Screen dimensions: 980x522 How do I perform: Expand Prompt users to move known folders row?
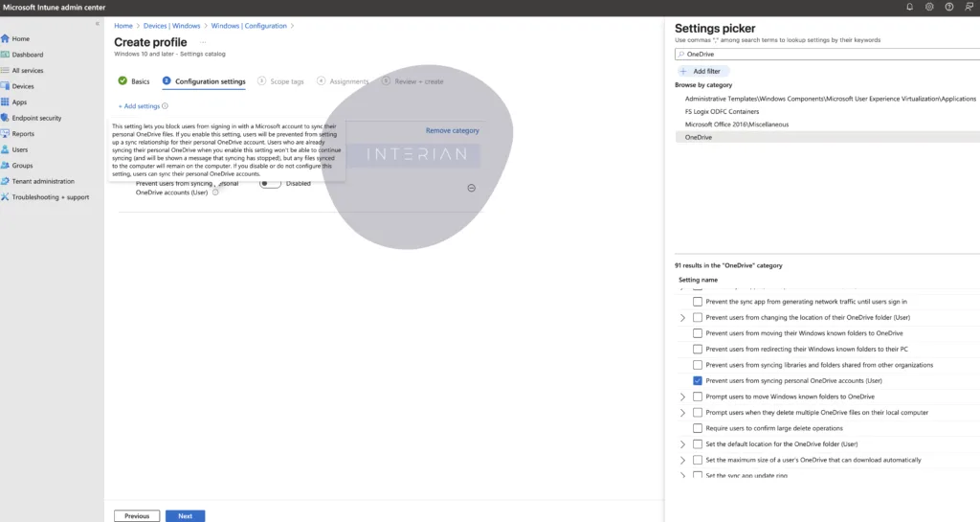click(x=682, y=397)
